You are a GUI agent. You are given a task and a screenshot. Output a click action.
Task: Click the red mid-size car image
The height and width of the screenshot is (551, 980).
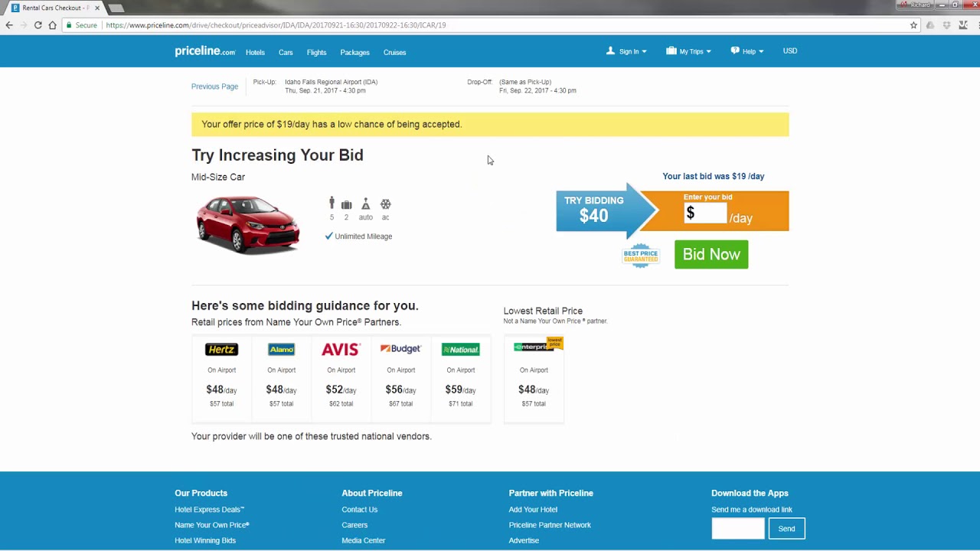248,224
